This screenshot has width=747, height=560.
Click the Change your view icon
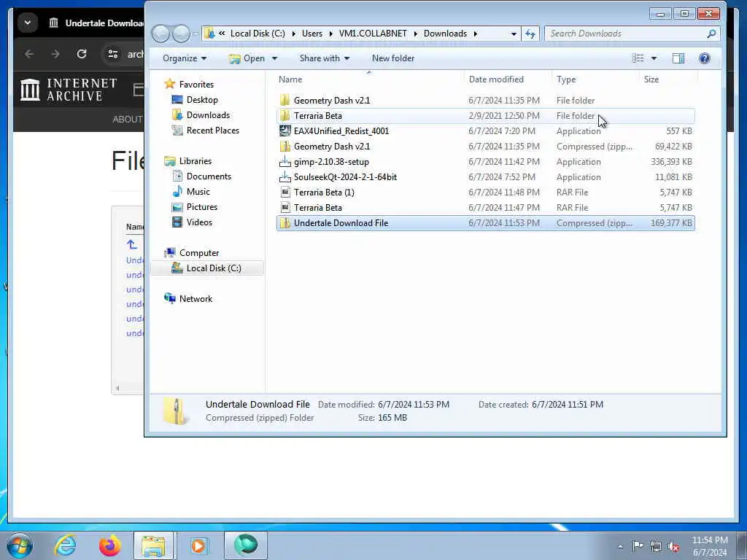(638, 58)
